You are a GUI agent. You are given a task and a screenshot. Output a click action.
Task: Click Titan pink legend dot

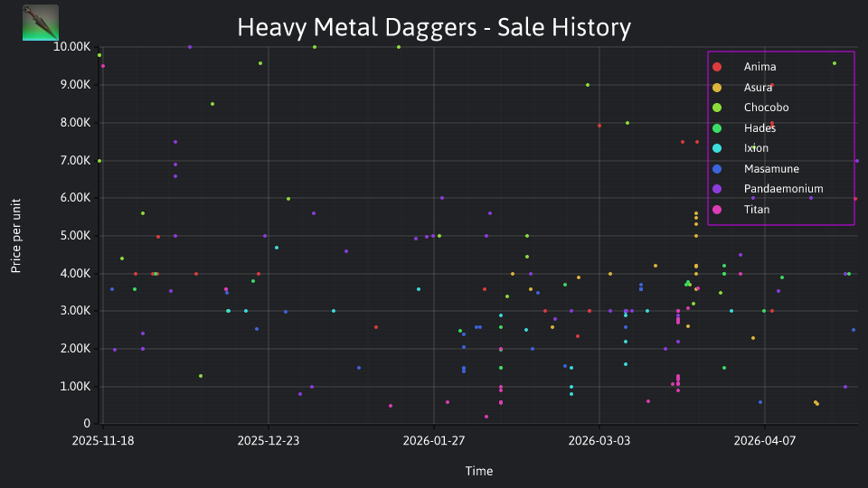pos(717,210)
